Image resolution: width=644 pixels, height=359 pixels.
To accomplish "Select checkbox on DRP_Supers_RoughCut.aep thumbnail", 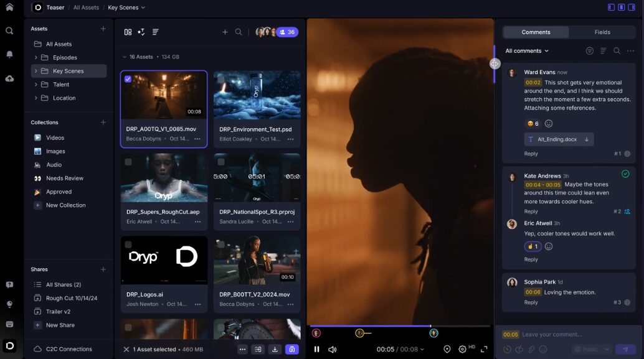I will pyautogui.click(x=128, y=162).
